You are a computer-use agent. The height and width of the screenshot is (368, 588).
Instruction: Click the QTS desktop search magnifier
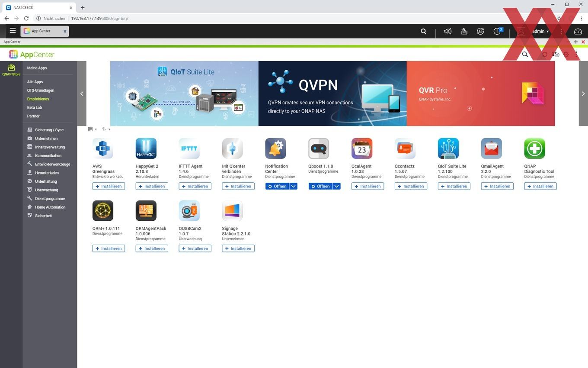coord(423,31)
